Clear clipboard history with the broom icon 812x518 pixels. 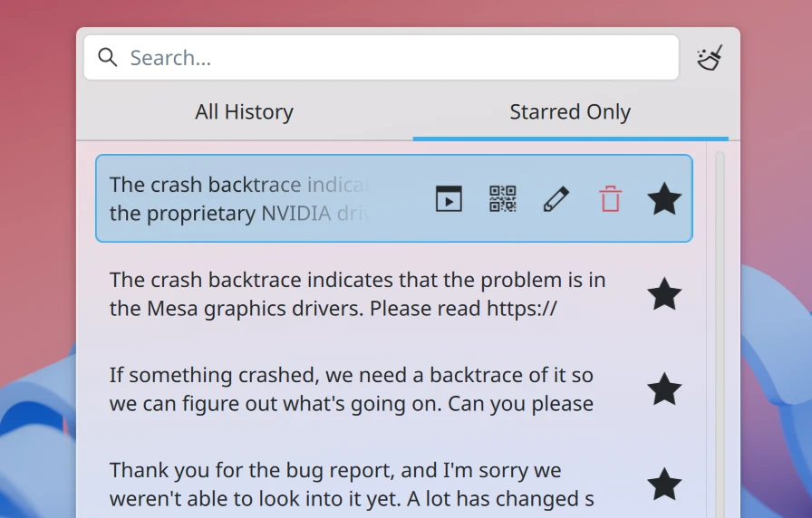tap(710, 58)
